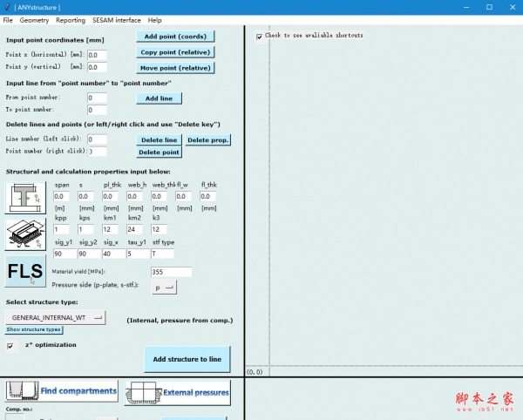The width and height of the screenshot is (523, 420).
Task: Focus the km2 input field
Action: pyautogui.click(x=134, y=229)
